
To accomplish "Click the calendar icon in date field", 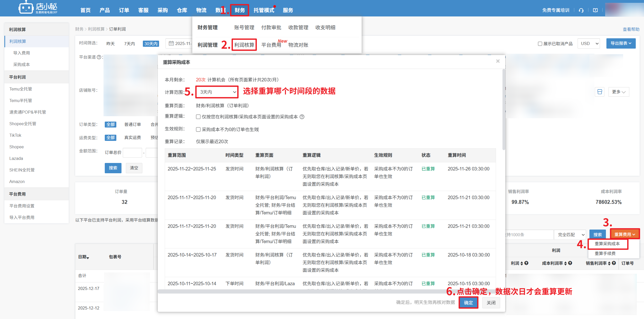I will point(171,43).
